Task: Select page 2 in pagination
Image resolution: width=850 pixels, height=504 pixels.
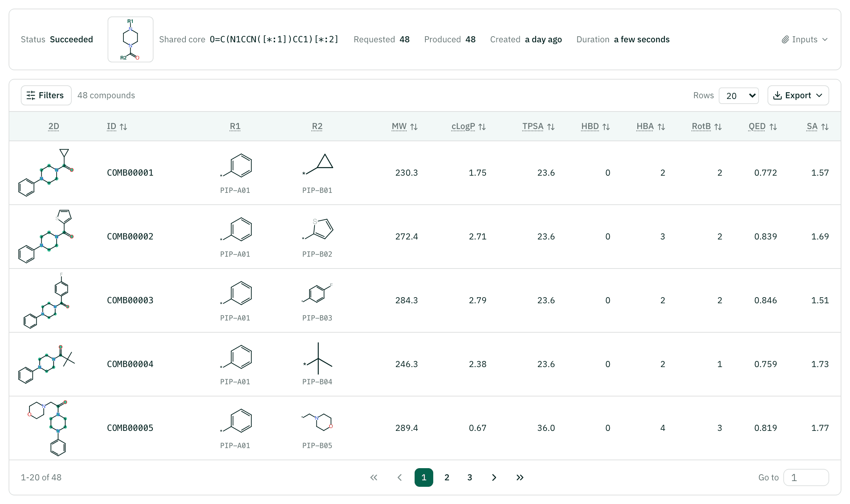Action: (x=447, y=477)
